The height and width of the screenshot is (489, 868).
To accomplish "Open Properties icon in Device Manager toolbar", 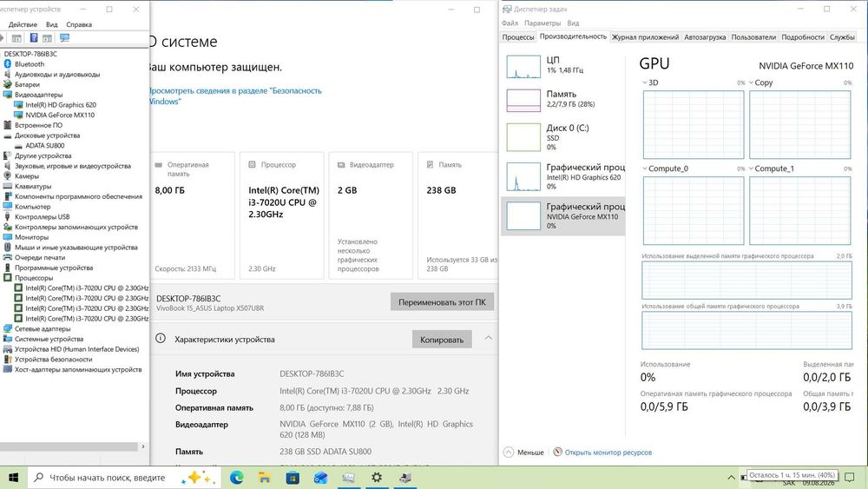I will (16, 38).
